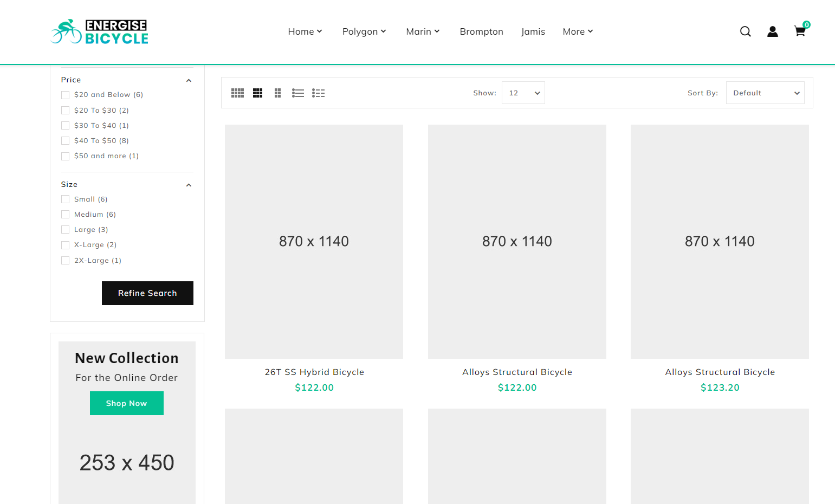Open the Sort By dropdown
The height and width of the screenshot is (504, 835).
[765, 93]
